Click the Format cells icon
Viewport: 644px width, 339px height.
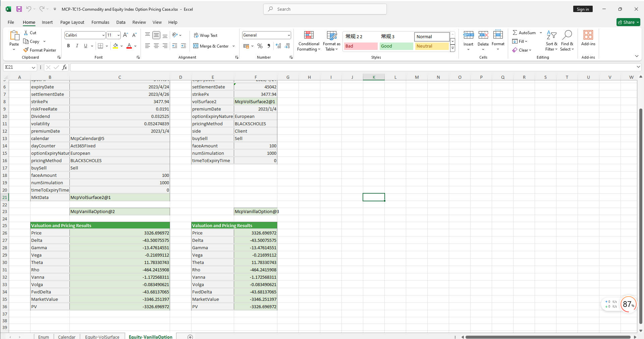coord(498,35)
